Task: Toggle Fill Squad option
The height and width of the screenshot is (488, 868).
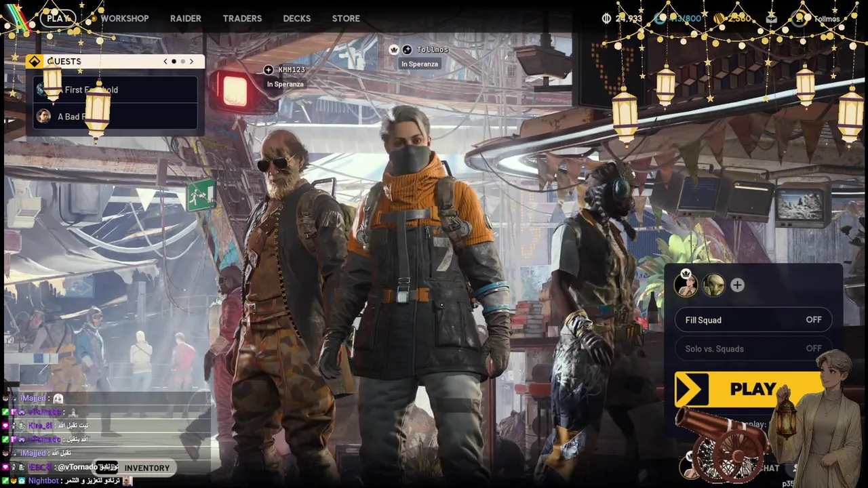Action: point(753,320)
